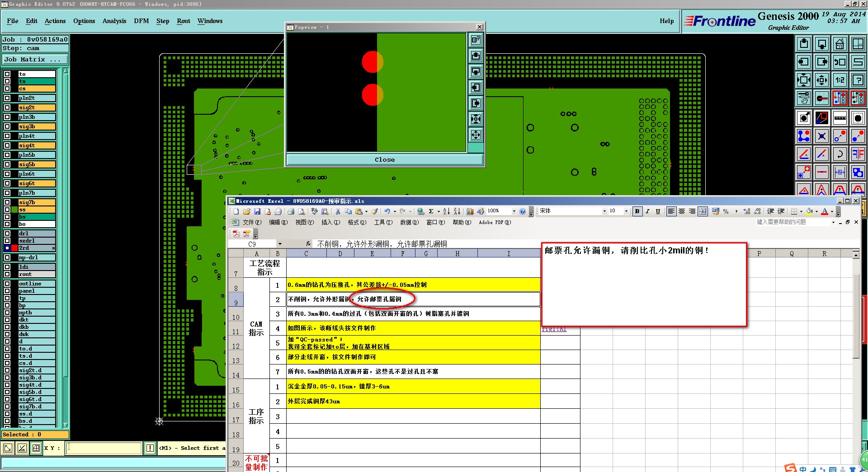The height and width of the screenshot is (472, 868).
Task: Click the Job Matrix button
Action: click(x=35, y=60)
